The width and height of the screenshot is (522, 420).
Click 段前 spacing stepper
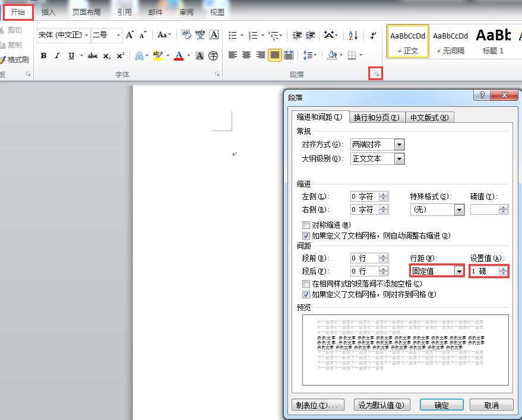click(383, 258)
